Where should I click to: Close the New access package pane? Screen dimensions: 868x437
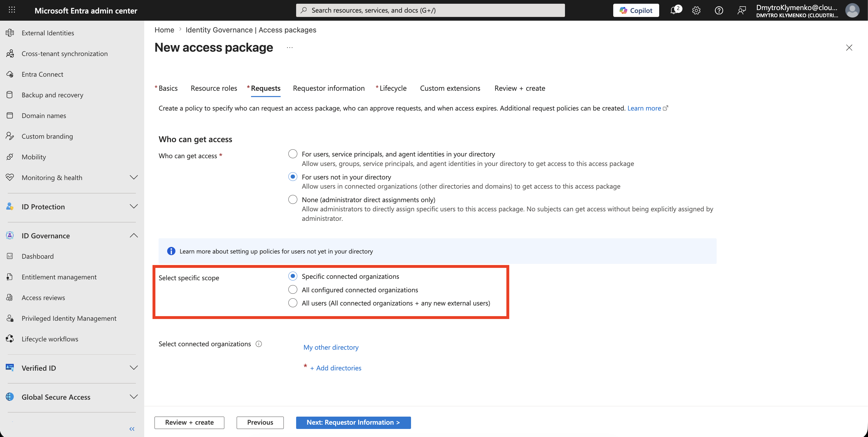coord(849,47)
